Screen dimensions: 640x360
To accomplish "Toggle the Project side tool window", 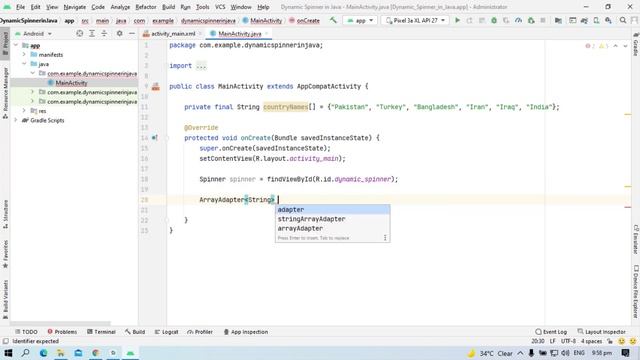I will click(x=5, y=44).
